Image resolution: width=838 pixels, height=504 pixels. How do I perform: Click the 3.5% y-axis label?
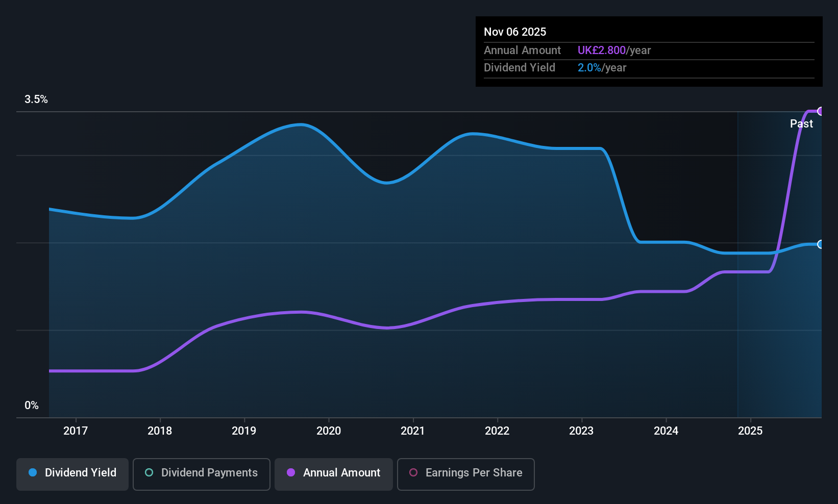(36, 99)
